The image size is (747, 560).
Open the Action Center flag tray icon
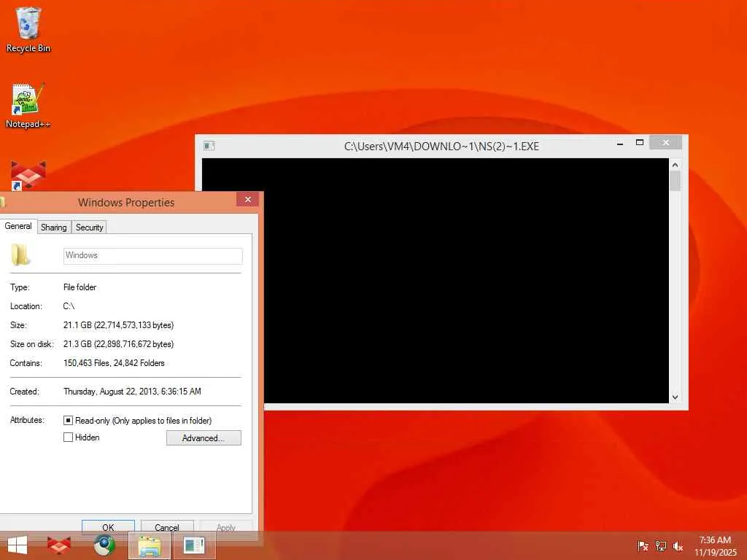click(643, 545)
